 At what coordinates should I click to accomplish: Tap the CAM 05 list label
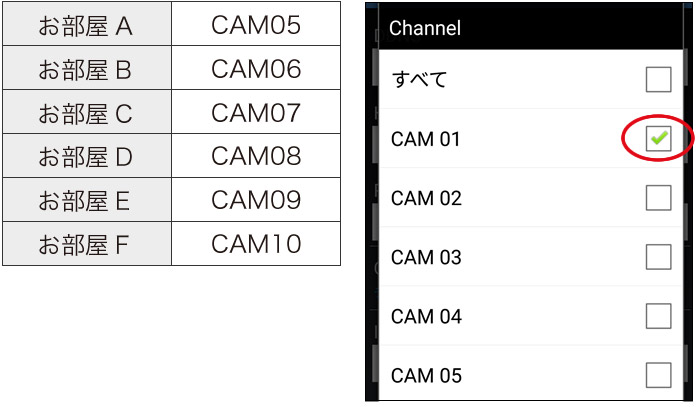pos(426,376)
